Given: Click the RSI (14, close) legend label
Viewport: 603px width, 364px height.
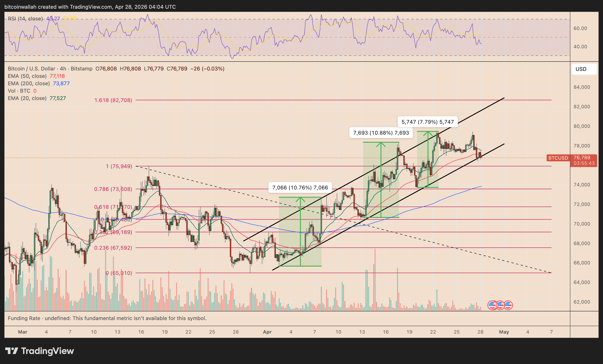Looking at the screenshot, I should coord(25,18).
